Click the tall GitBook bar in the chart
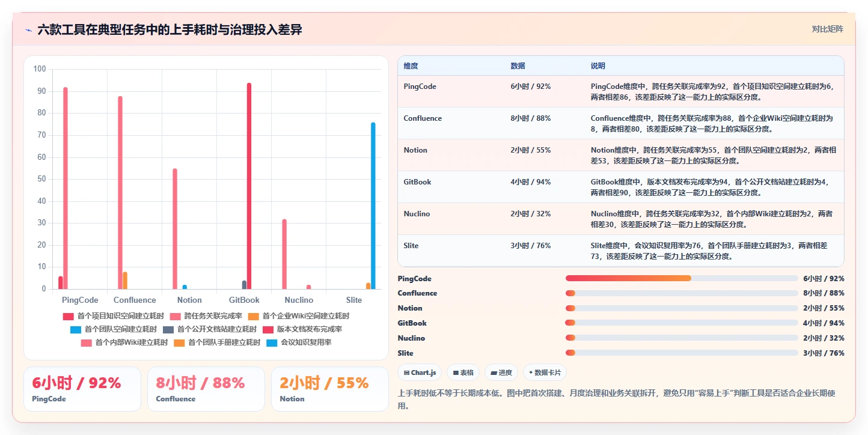 coord(249,186)
